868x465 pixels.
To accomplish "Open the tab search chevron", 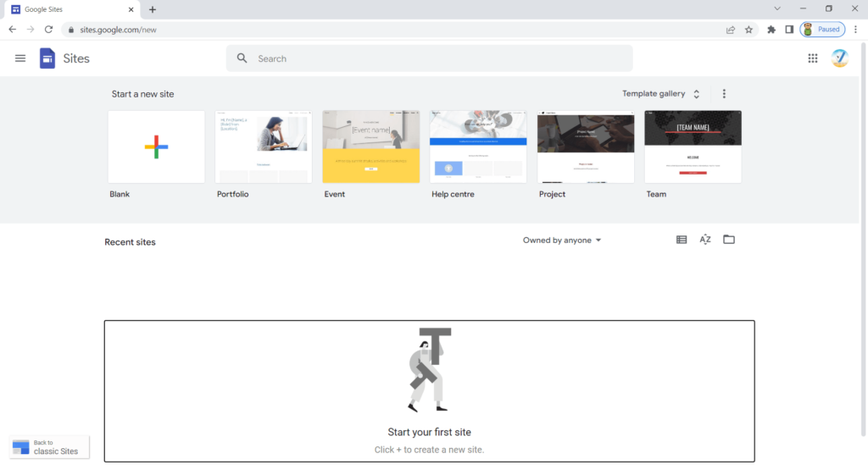I will coord(777,8).
